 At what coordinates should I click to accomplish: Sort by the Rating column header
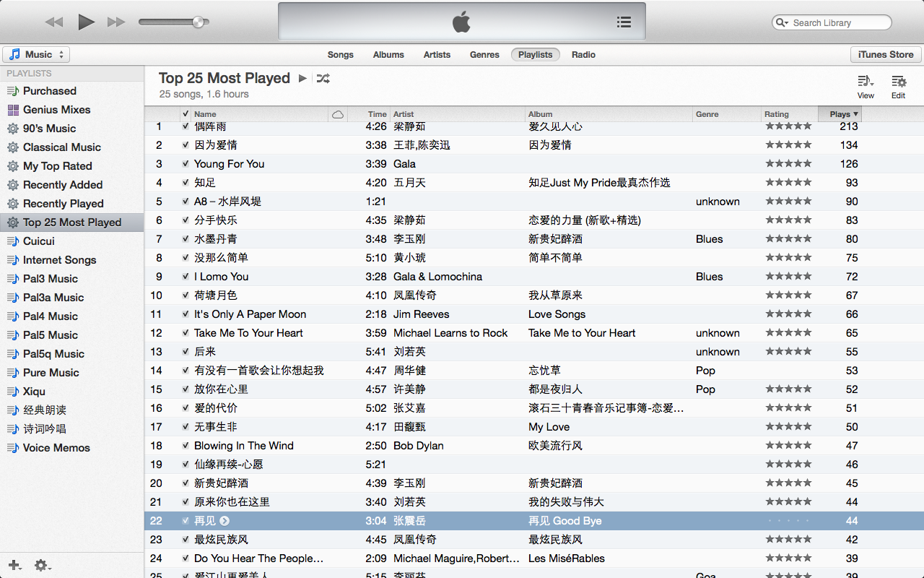[x=790, y=114]
